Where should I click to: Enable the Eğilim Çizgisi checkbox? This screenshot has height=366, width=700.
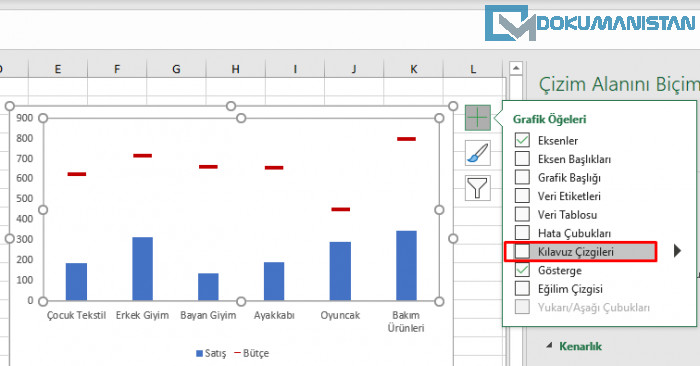522,288
